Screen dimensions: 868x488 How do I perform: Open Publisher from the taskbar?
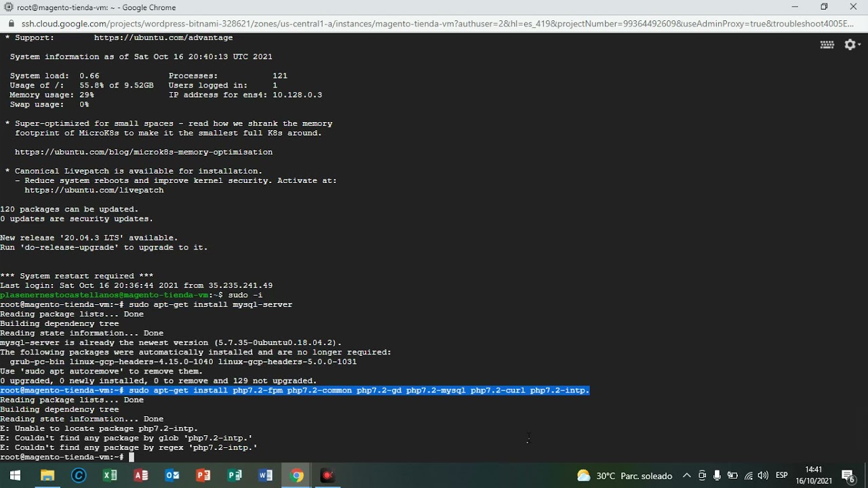click(235, 476)
